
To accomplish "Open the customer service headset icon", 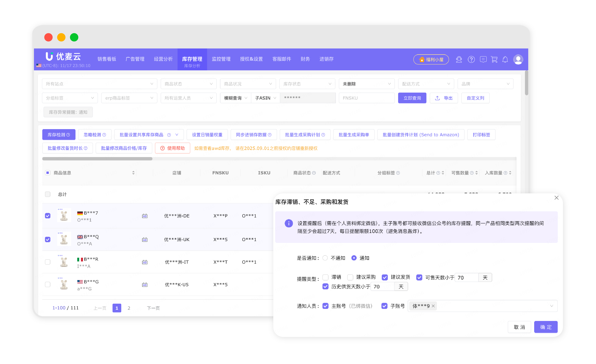I will (459, 59).
